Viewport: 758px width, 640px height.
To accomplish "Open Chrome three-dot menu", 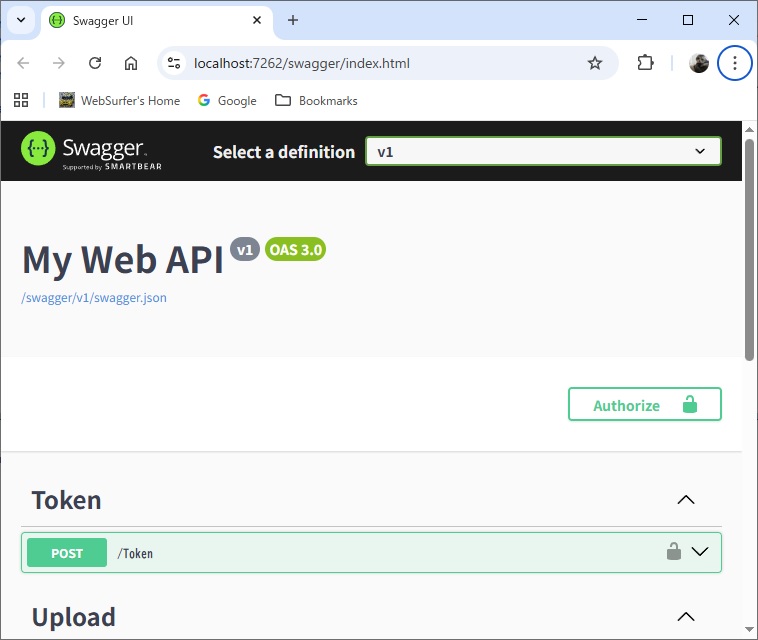I will pyautogui.click(x=734, y=63).
